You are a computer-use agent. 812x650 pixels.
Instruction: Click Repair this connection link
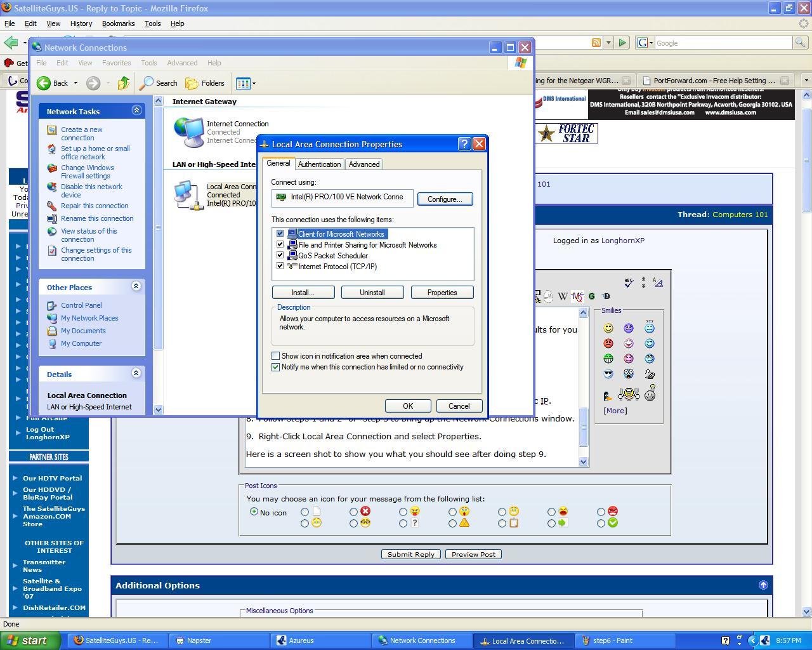point(95,206)
